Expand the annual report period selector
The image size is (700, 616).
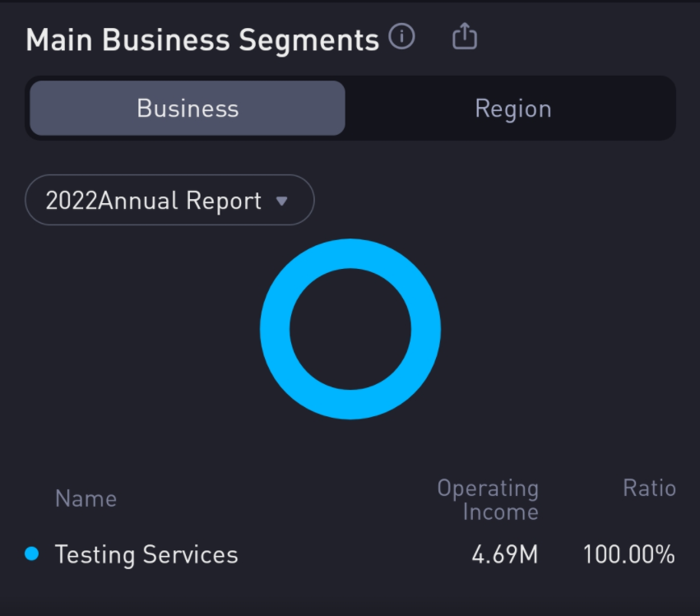click(x=169, y=200)
